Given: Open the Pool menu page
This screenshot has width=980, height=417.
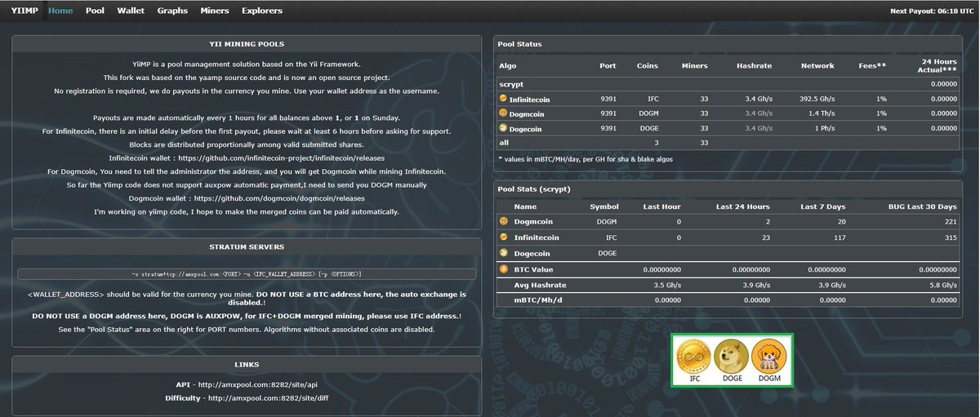Looking at the screenshot, I should [x=95, y=11].
